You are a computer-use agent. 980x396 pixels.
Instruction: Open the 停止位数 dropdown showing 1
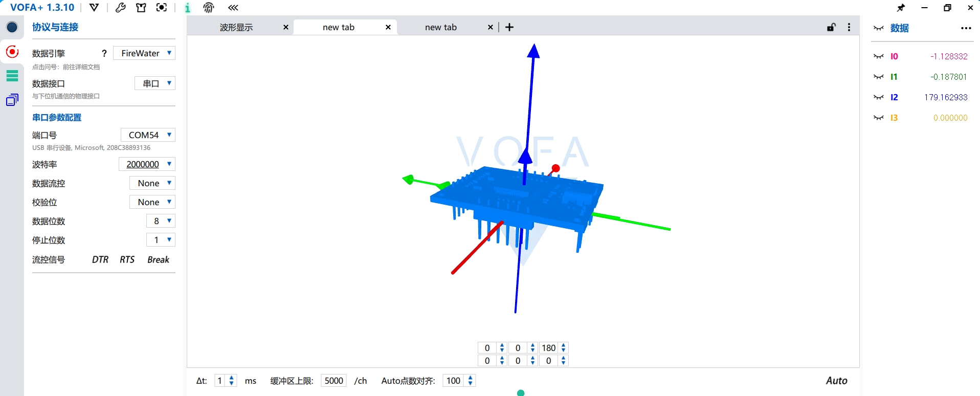pos(161,240)
